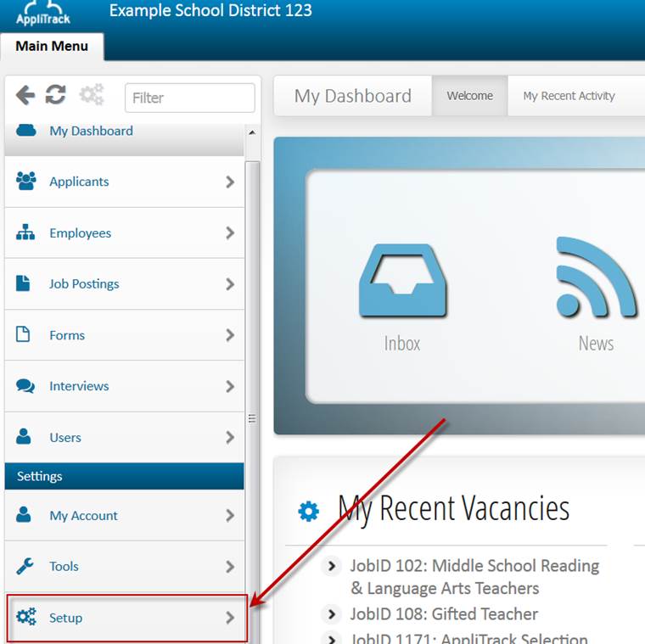
Task: Open JobID 102 Middle School Reading link
Action: pos(474,577)
